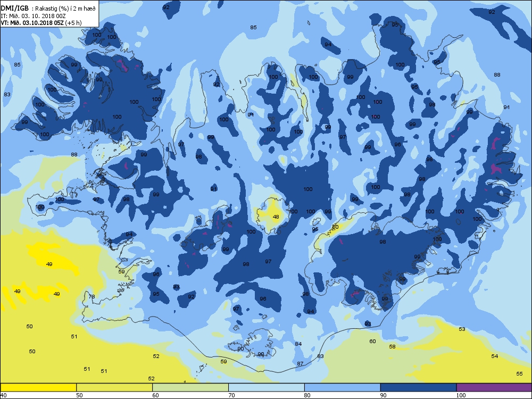Click the purple above-100 legend segment

pyautogui.click(x=494, y=387)
